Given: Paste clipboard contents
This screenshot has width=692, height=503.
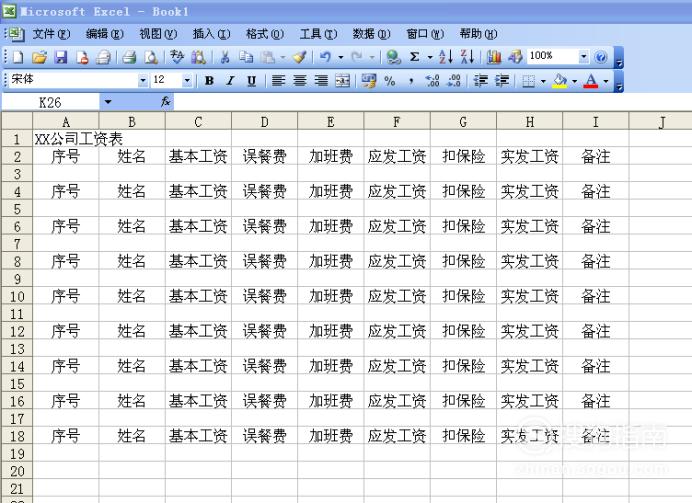Looking at the screenshot, I should tap(267, 57).
